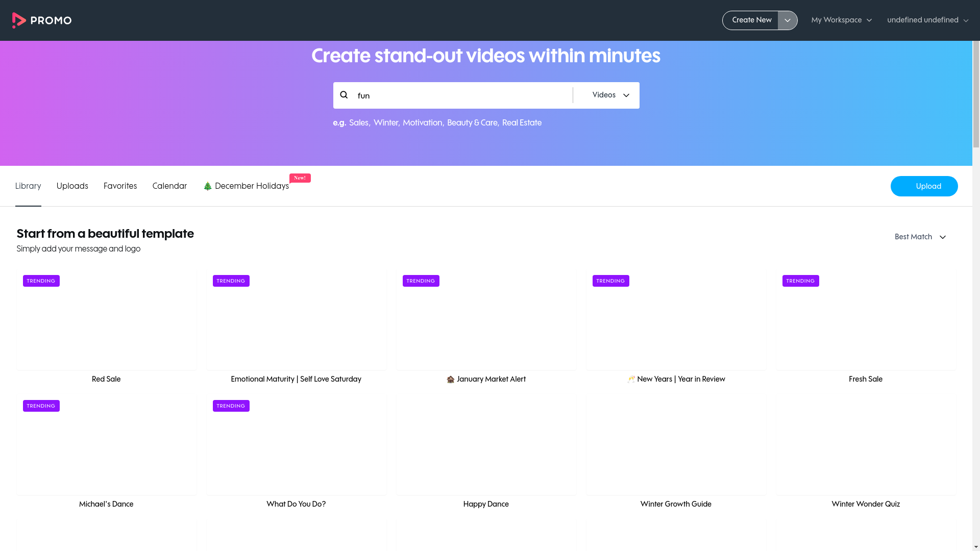Select the Motivation suggestion link

click(x=422, y=123)
